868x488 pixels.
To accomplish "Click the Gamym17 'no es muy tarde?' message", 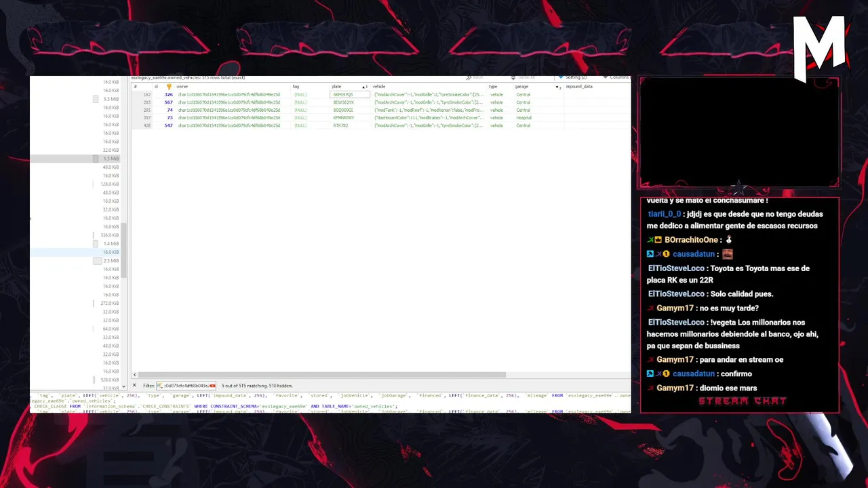I will 703,308.
